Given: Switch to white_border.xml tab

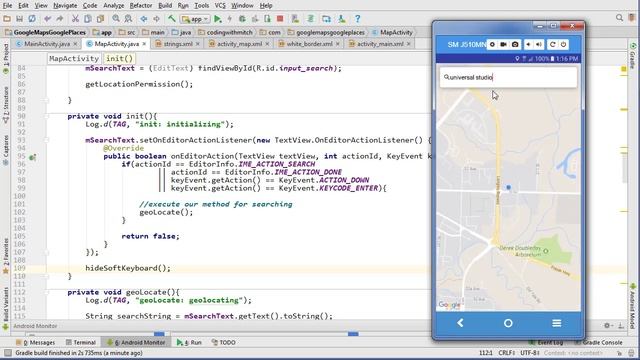Looking at the screenshot, I should point(309,44).
